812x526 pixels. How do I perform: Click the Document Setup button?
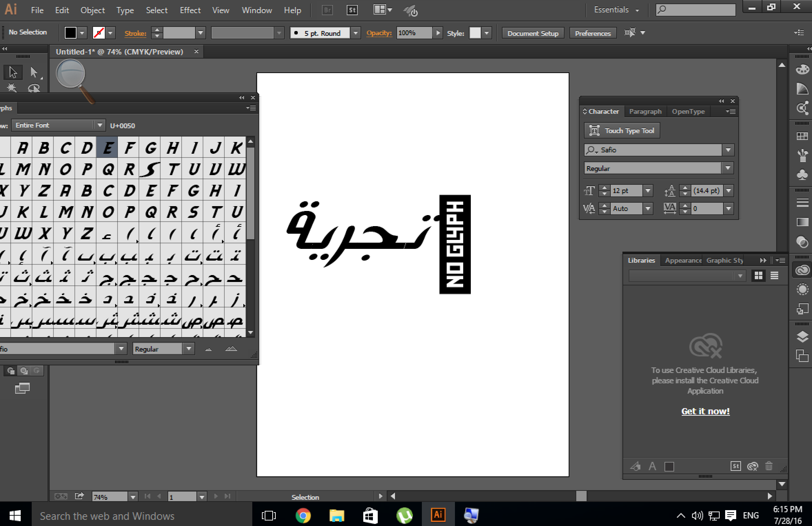coord(532,33)
